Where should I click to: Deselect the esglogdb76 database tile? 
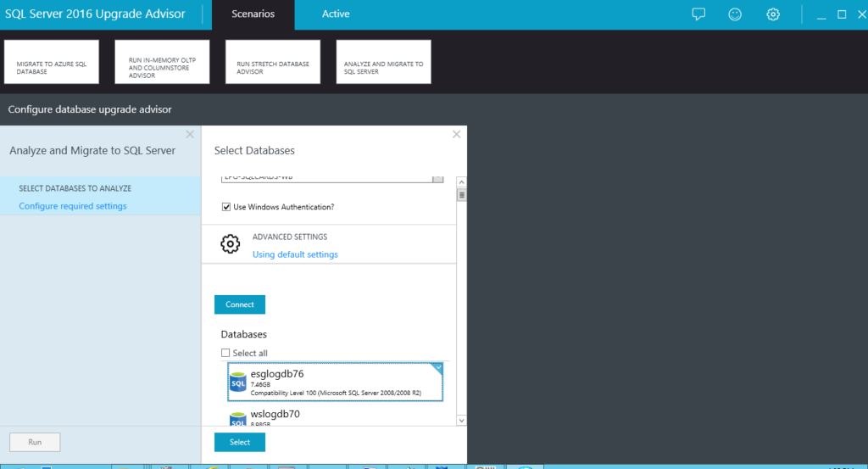tap(335, 382)
